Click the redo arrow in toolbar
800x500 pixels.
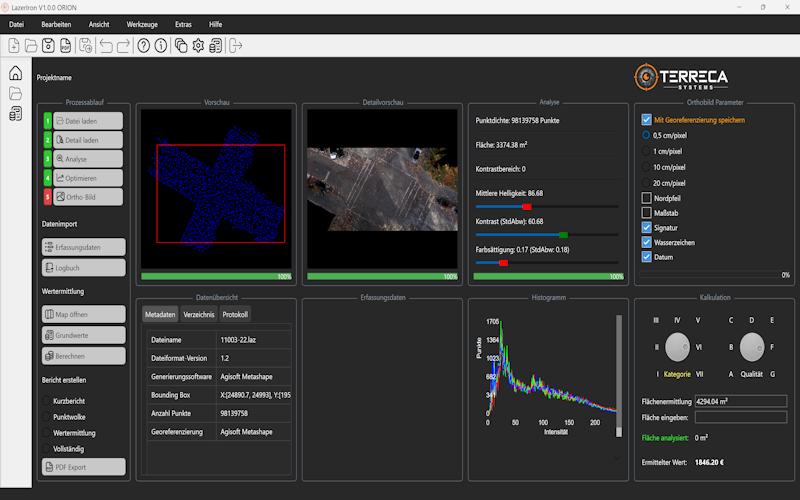click(123, 45)
